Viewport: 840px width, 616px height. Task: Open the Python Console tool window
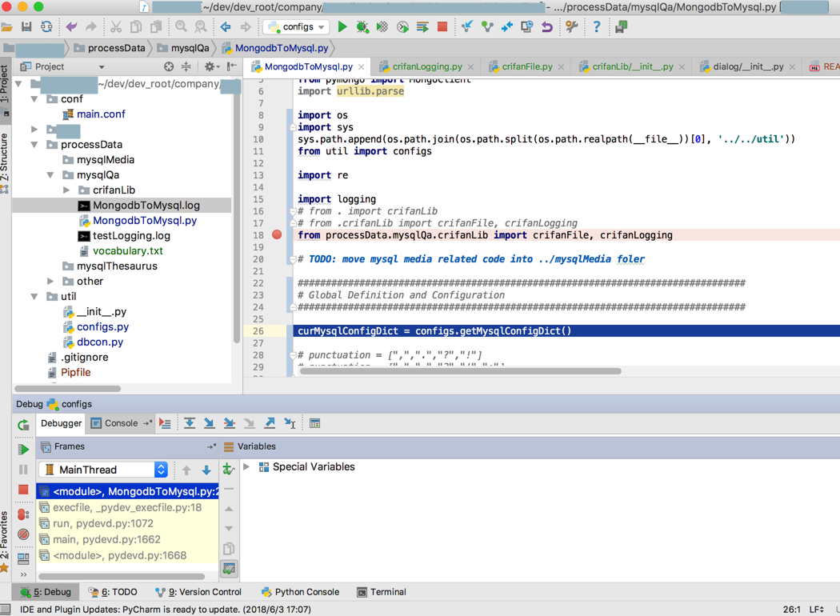299,592
